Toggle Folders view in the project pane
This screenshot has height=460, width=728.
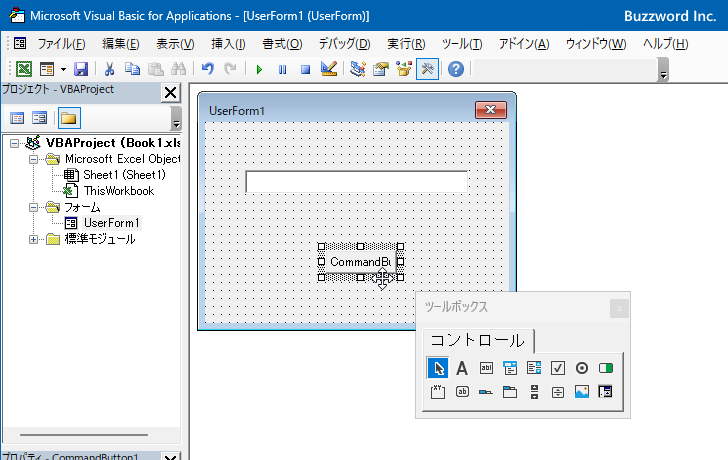point(69,118)
